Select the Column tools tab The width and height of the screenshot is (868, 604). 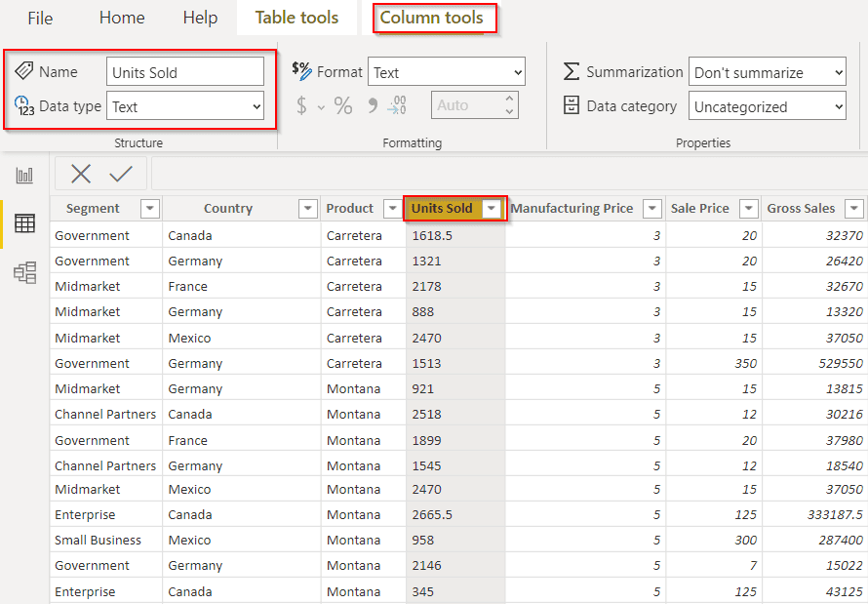[431, 18]
